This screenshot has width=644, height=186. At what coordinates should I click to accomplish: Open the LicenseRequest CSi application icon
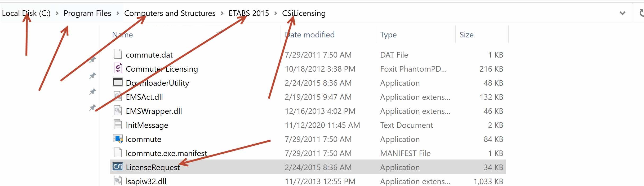coord(118,167)
